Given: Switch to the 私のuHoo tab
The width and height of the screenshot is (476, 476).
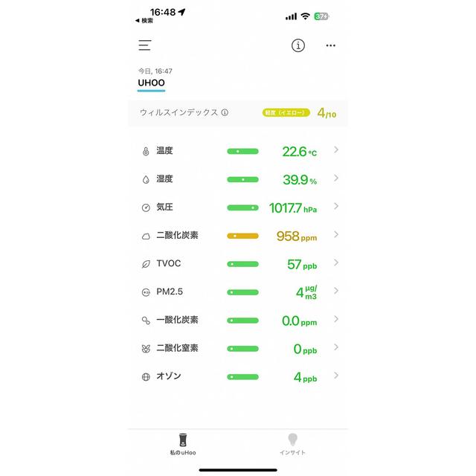Looking at the screenshot, I should 183,444.
